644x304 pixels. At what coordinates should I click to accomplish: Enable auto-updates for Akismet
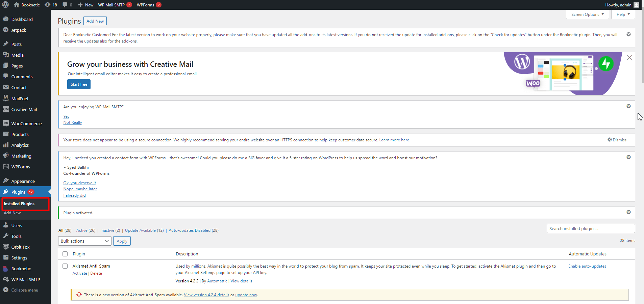tap(587, 266)
